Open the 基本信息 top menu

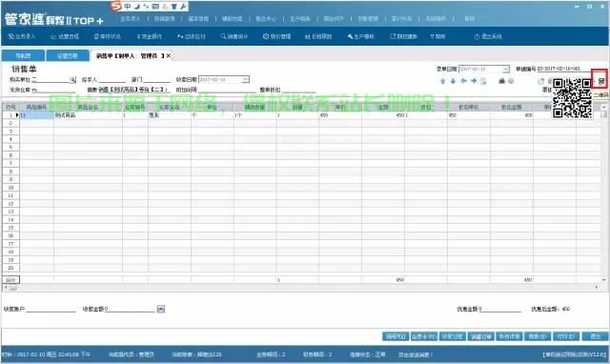pyautogui.click(x=198, y=19)
